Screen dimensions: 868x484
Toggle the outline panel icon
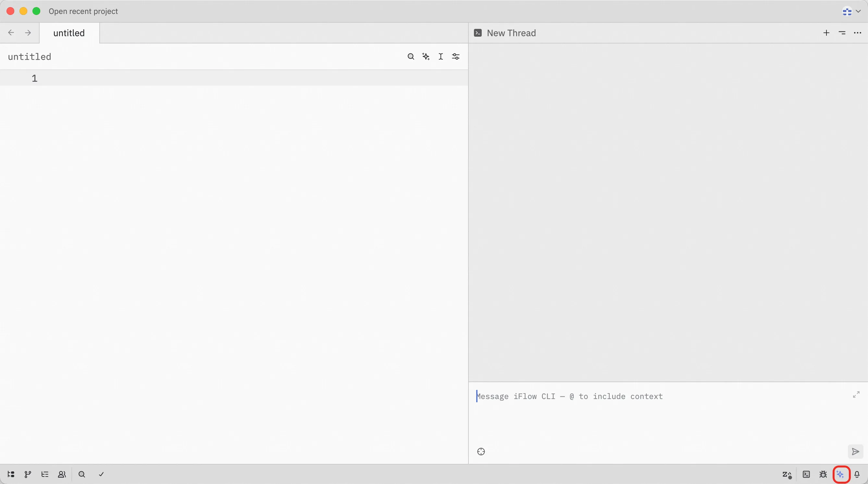[x=45, y=474]
